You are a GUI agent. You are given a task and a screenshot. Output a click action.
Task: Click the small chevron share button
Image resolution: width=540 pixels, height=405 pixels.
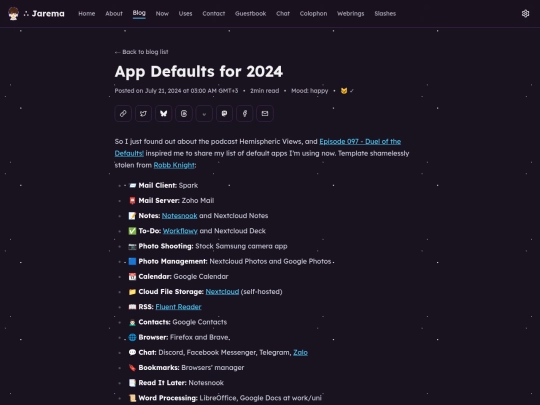(204, 113)
